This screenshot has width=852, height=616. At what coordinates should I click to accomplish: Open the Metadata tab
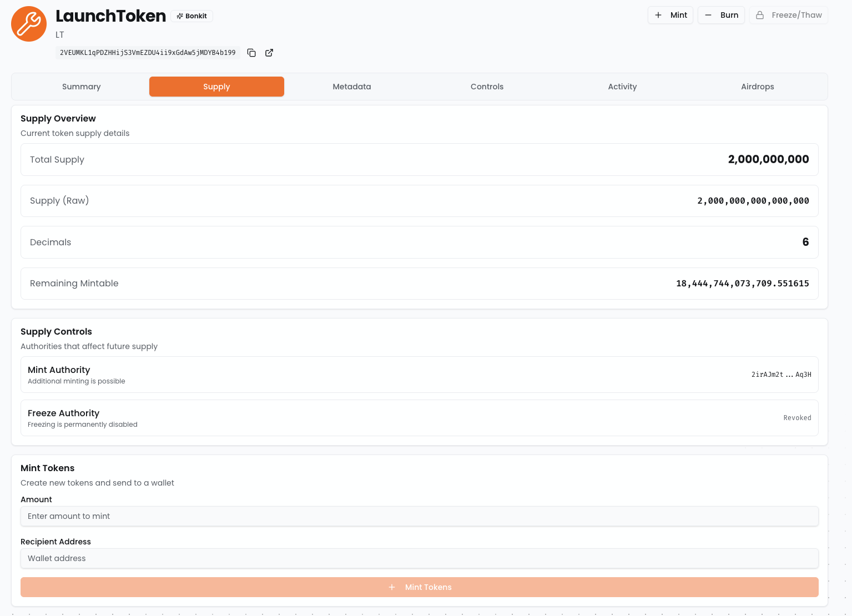point(351,87)
